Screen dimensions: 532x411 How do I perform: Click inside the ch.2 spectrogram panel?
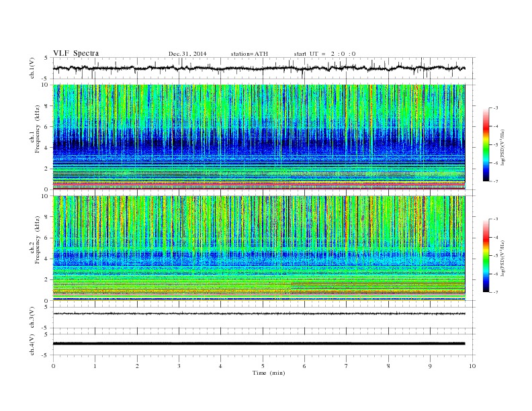pos(259,248)
